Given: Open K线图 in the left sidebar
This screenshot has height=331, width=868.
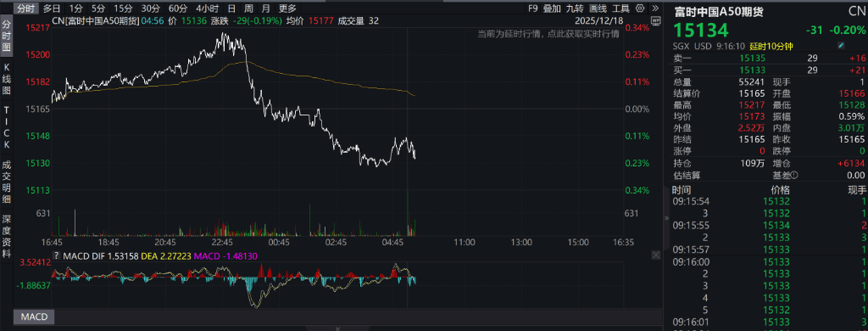Looking at the screenshot, I should pos(7,78).
